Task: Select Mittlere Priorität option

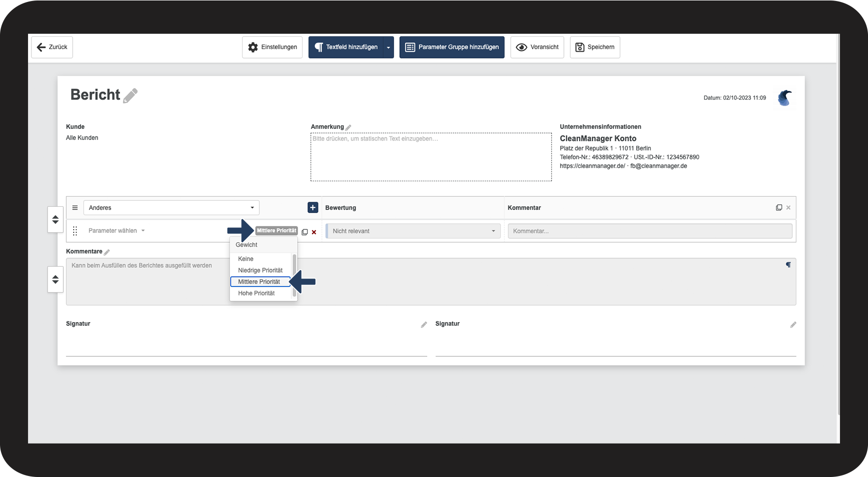Action: click(260, 282)
